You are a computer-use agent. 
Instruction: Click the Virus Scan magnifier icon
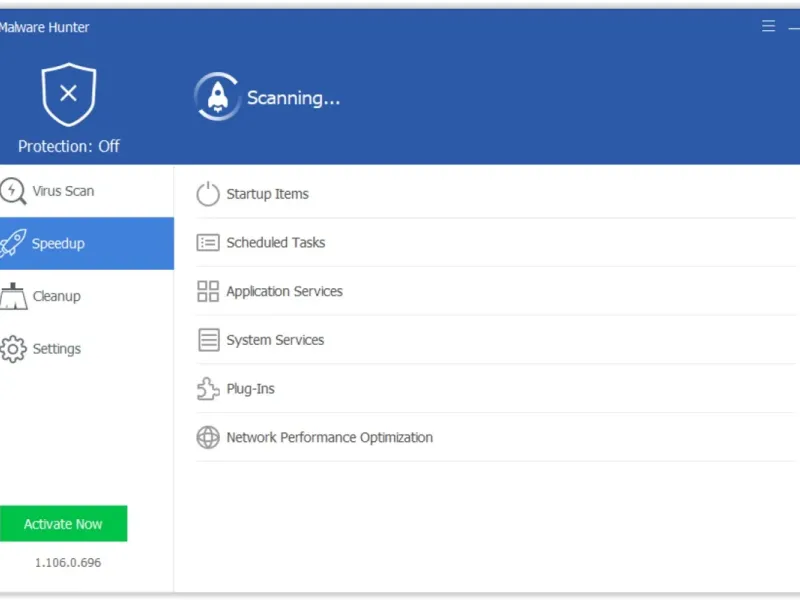click(13, 191)
